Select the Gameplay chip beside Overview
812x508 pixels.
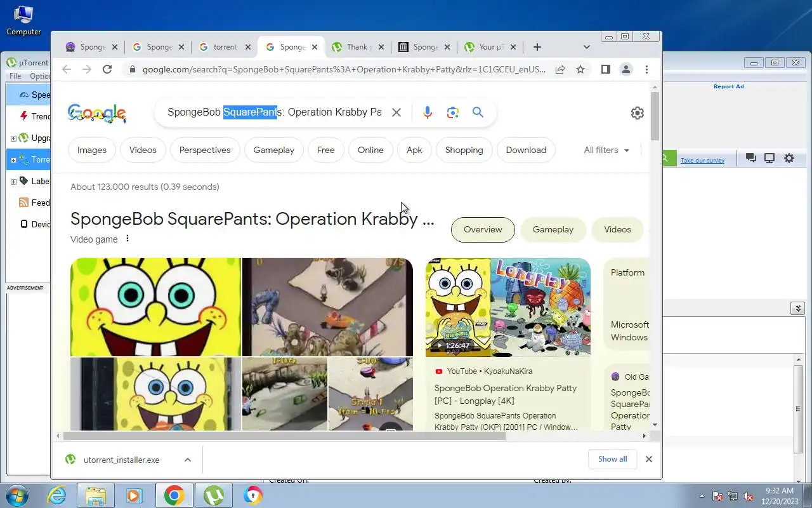click(x=553, y=230)
